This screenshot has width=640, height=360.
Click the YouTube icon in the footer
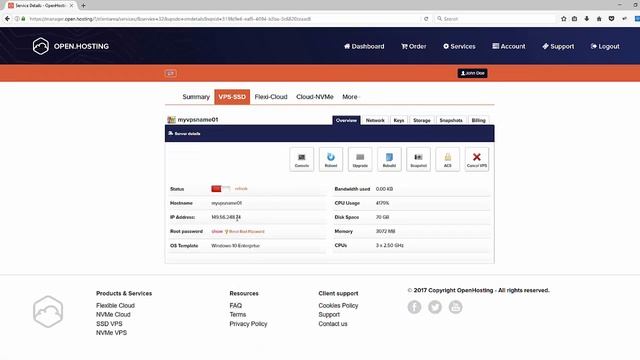pyautogui.click(x=456, y=307)
